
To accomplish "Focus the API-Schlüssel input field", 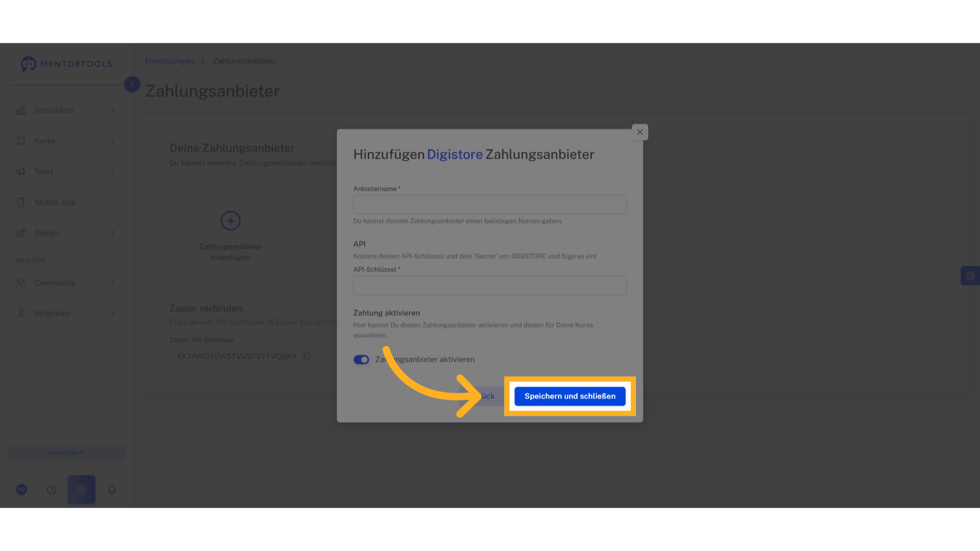I will pos(490,285).
